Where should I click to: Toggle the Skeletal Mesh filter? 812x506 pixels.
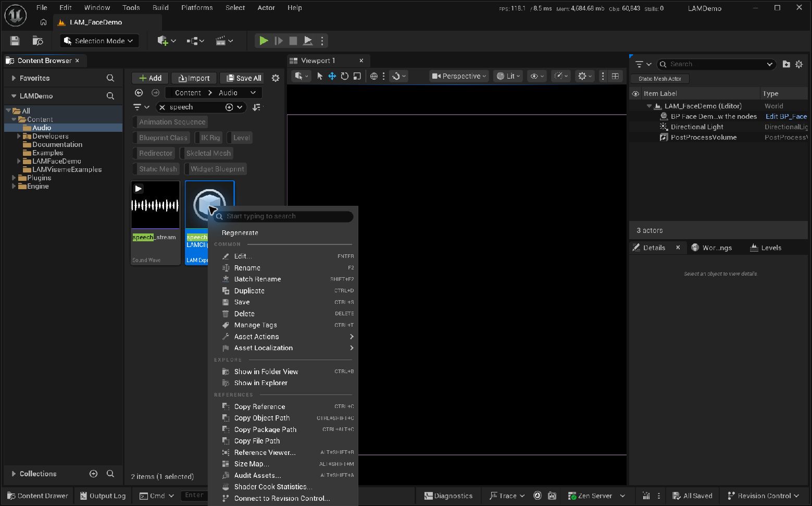(206, 153)
